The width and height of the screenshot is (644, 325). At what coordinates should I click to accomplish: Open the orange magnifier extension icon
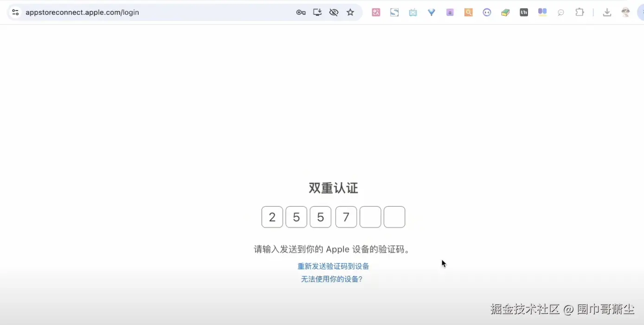[469, 13]
